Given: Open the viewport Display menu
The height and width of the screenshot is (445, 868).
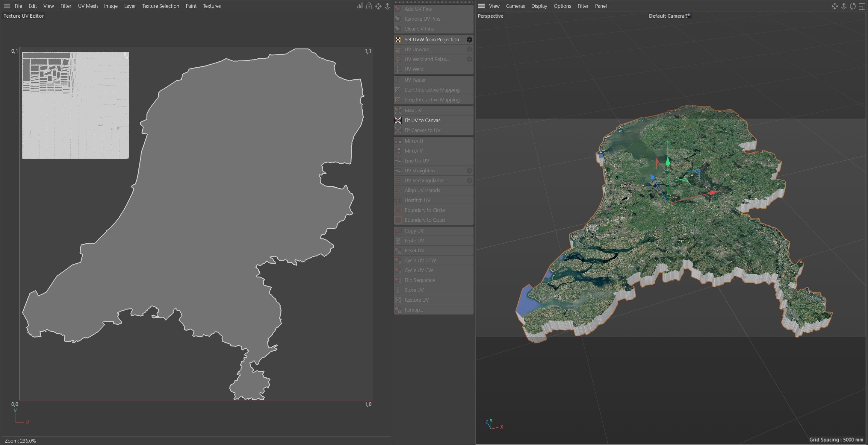Looking at the screenshot, I should click(539, 6).
